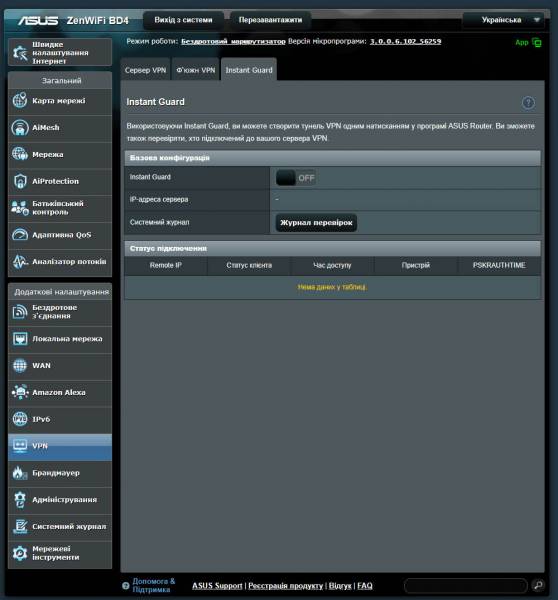The width and height of the screenshot is (558, 600).
Task: Click the Локальна мережа LAN icon
Action: 20,339
